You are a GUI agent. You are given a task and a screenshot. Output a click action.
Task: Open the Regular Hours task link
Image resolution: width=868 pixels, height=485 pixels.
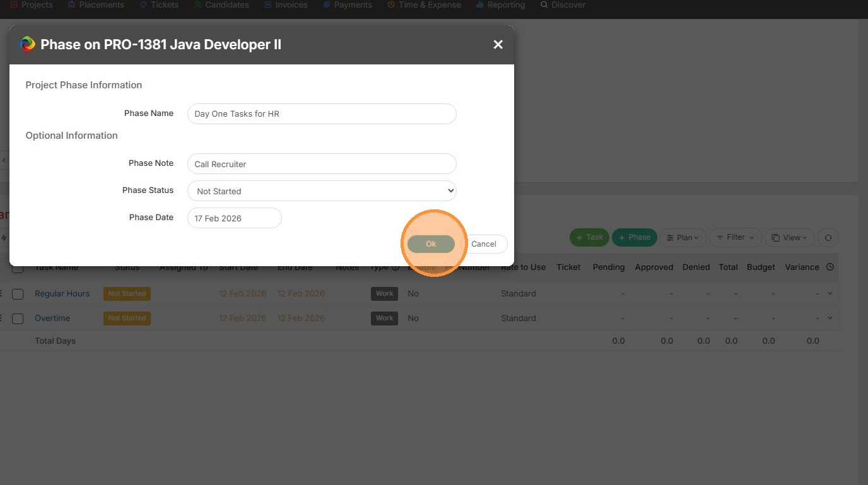pyautogui.click(x=62, y=294)
